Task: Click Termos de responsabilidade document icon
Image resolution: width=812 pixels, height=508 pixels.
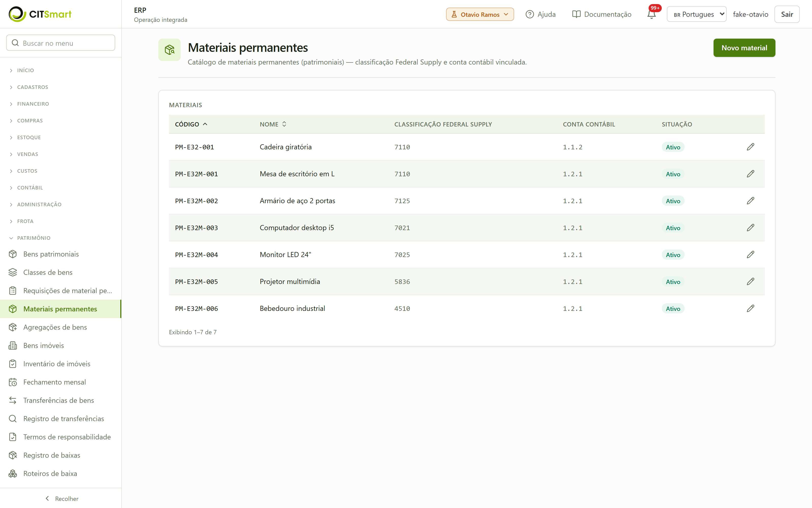Action: click(x=13, y=437)
